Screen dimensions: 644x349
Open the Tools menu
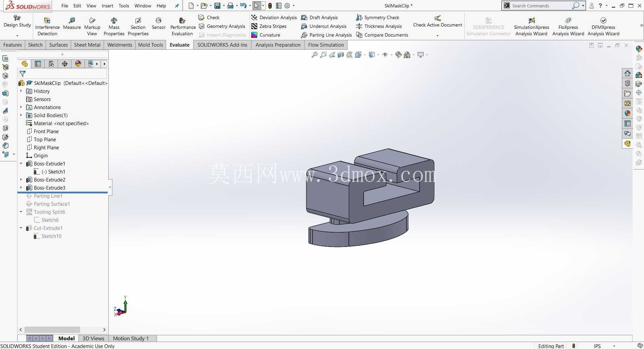124,6
